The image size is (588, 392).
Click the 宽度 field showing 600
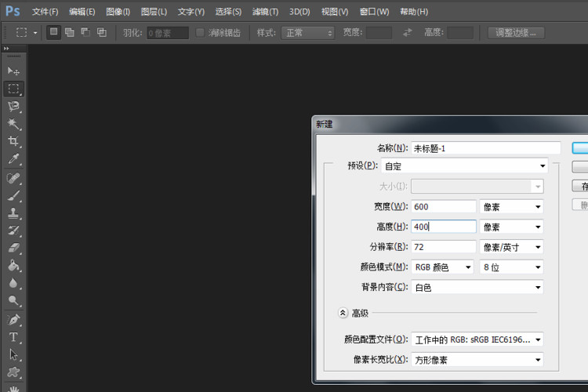(444, 207)
